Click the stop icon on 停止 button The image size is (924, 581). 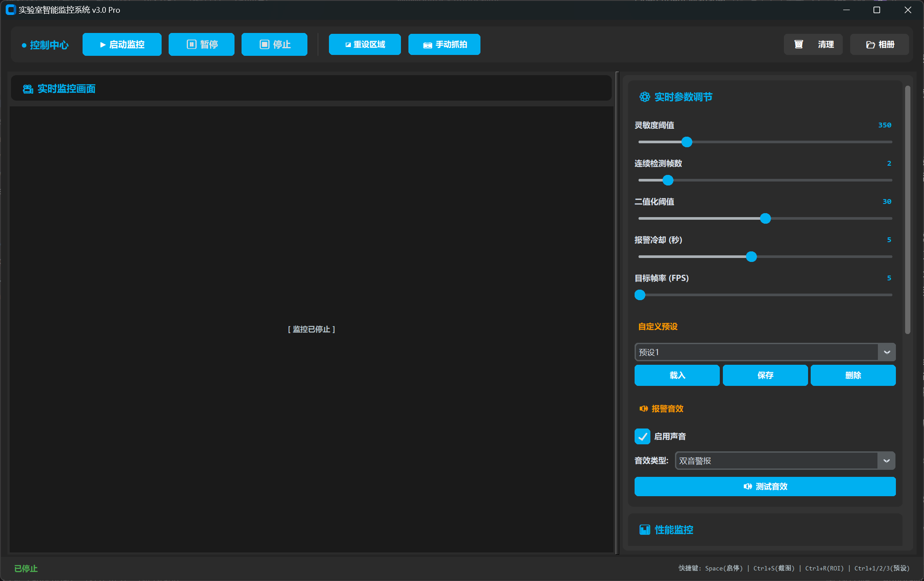point(263,44)
